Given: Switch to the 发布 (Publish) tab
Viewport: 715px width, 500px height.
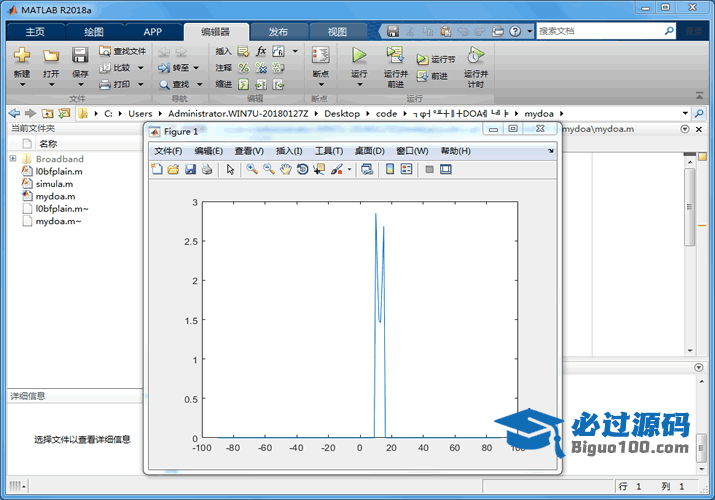Looking at the screenshot, I should (278, 32).
